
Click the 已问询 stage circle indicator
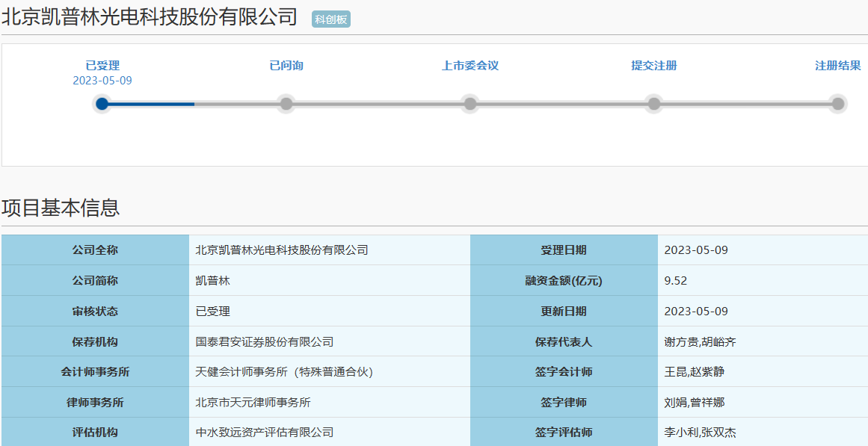[x=286, y=104]
